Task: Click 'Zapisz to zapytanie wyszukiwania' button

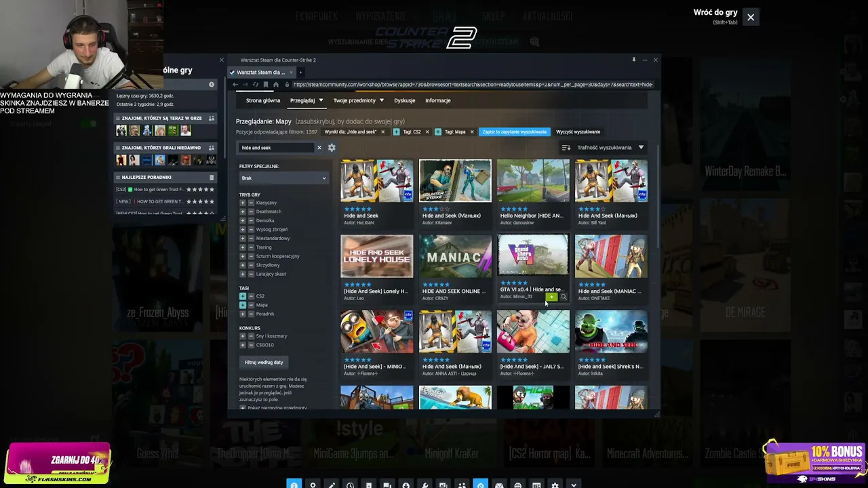Action: tap(514, 132)
